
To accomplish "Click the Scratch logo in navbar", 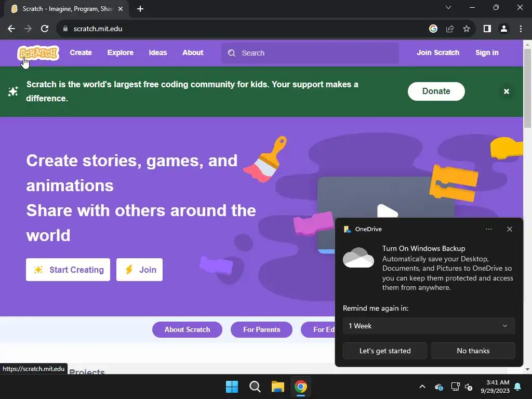I will point(38,54).
